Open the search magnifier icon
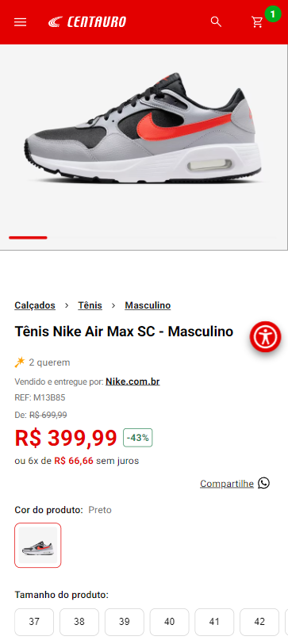The image size is (288, 644). [x=216, y=21]
